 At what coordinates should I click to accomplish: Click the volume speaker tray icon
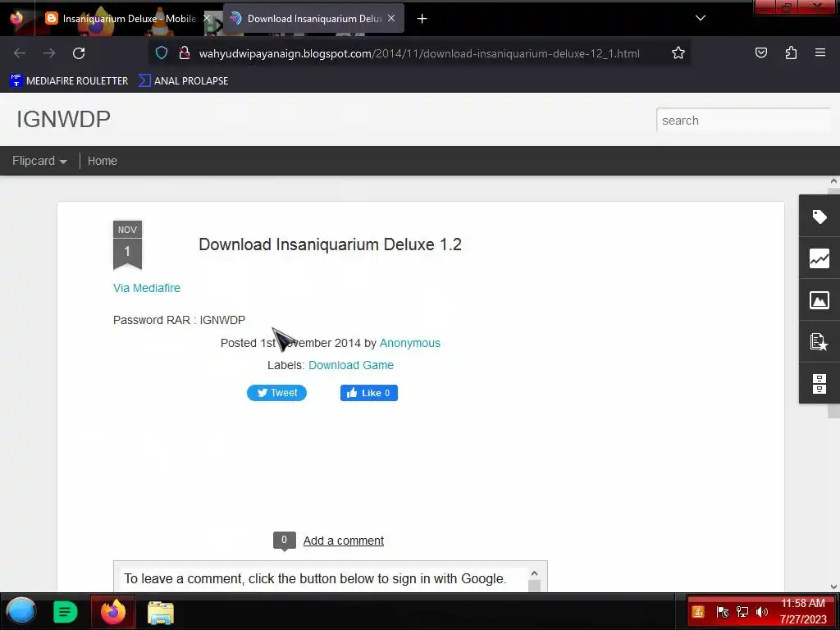pos(761,611)
